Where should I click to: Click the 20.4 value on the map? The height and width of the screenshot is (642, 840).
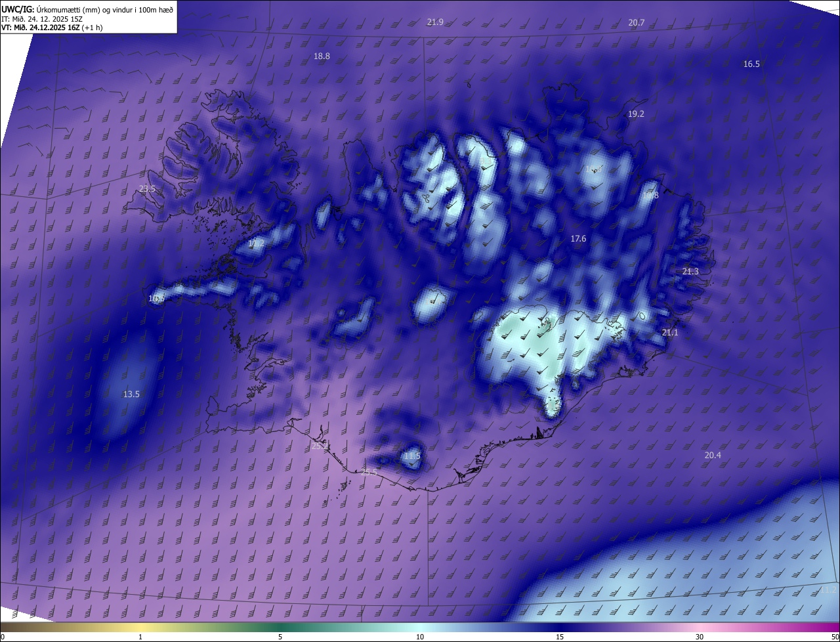point(713,455)
